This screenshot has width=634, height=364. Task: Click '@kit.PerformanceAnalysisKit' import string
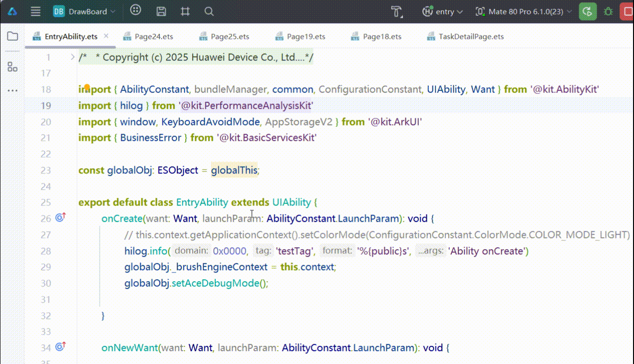click(246, 105)
